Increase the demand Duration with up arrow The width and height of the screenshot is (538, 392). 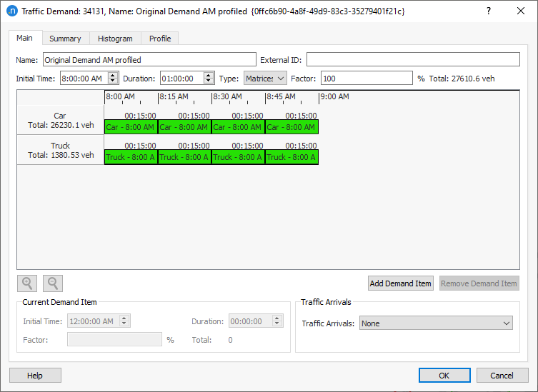click(x=208, y=76)
